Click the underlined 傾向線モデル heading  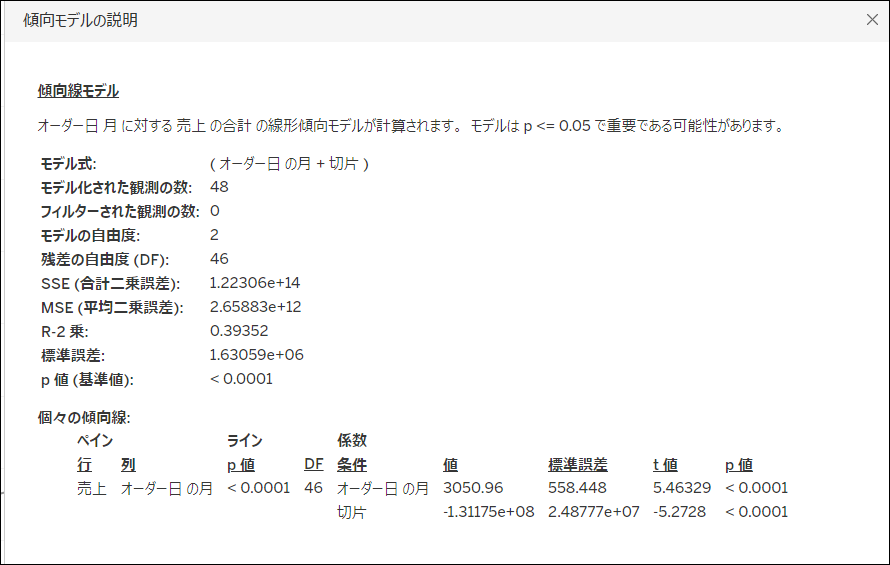pyautogui.click(x=78, y=91)
